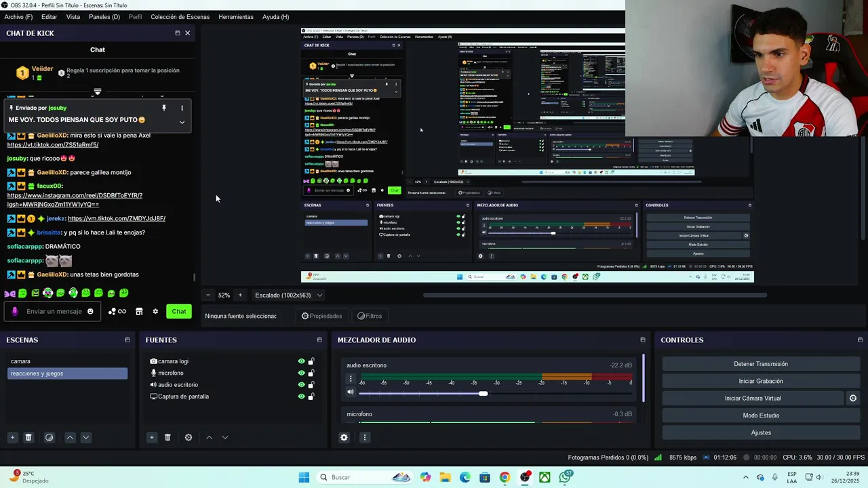
Task: Open audio escritorio three-dot options
Action: point(351,379)
